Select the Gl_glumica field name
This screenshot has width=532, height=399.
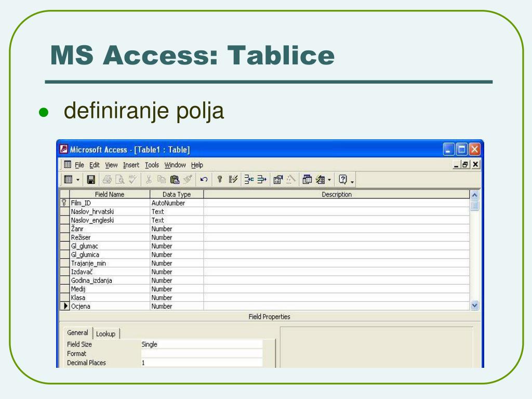110,255
